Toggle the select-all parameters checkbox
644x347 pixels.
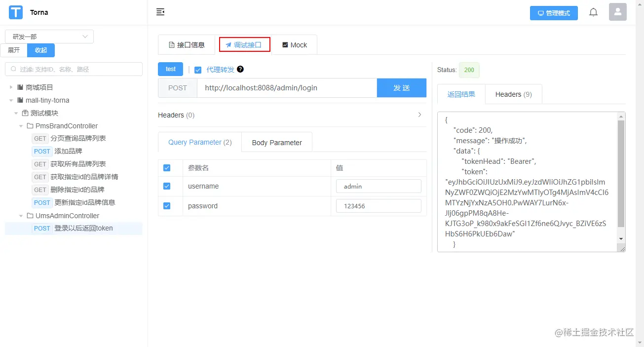point(167,168)
